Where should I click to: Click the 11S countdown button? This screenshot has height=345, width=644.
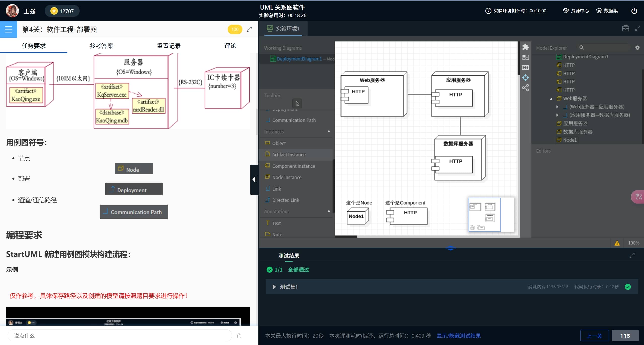(625, 336)
